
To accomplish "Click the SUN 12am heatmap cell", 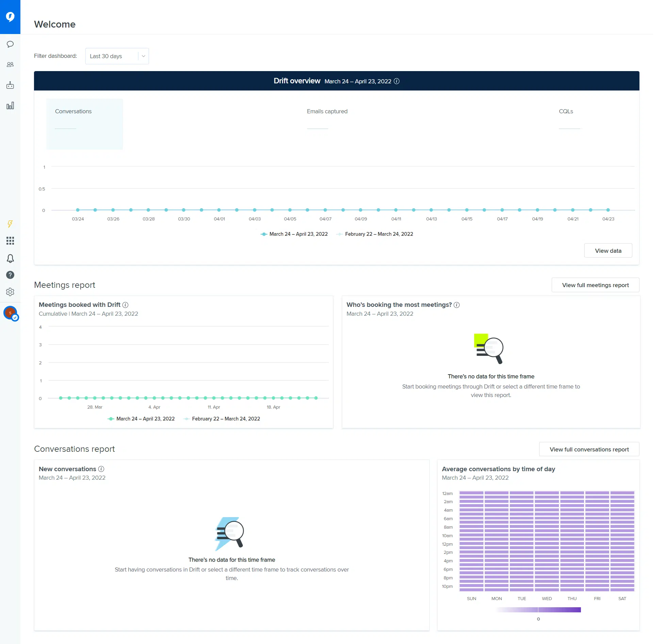I will coord(471,493).
